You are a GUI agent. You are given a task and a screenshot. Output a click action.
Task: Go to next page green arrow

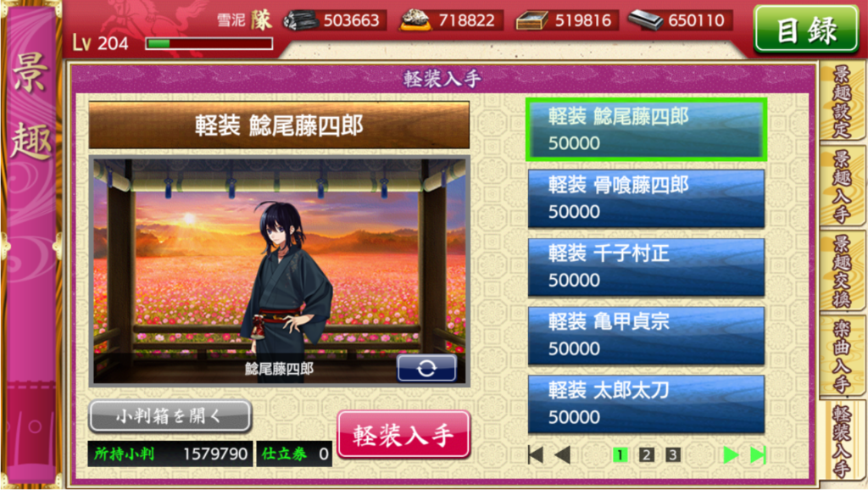tap(731, 454)
